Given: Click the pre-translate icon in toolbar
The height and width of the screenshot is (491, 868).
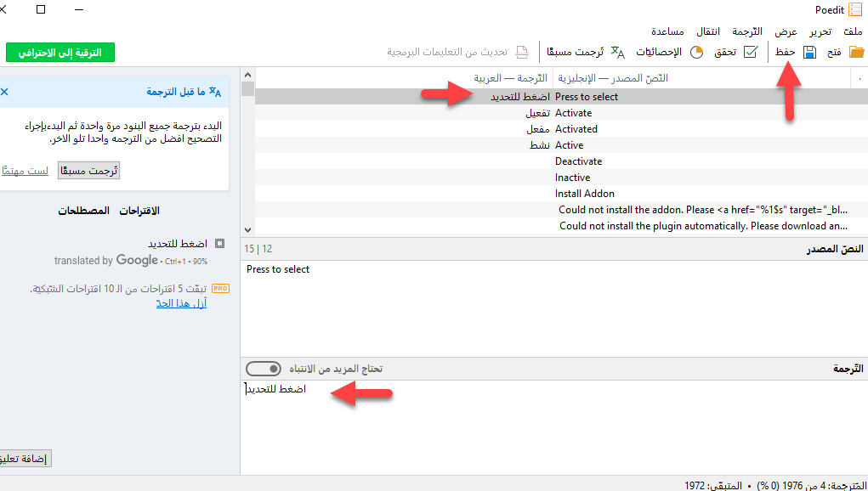Looking at the screenshot, I should coord(618,52).
